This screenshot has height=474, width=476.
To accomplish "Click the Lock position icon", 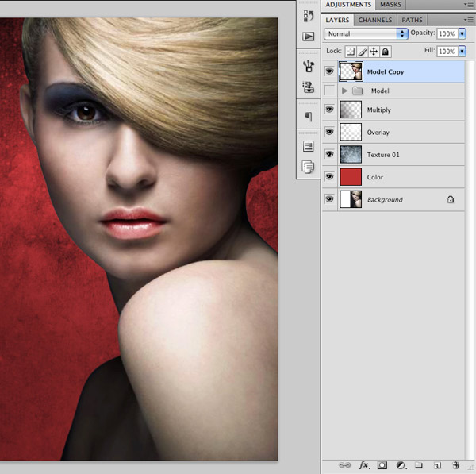I will point(374,52).
